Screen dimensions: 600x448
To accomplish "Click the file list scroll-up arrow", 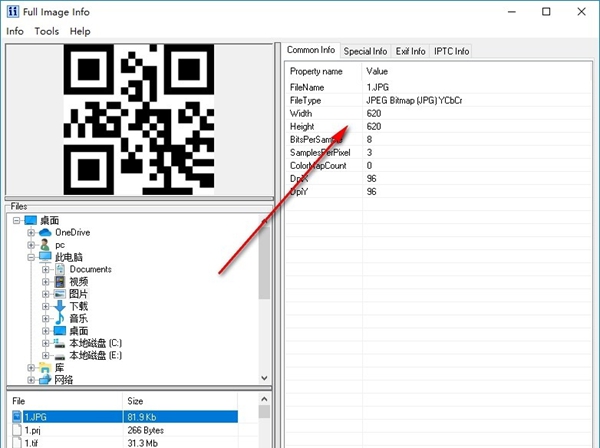I will tap(264, 399).
